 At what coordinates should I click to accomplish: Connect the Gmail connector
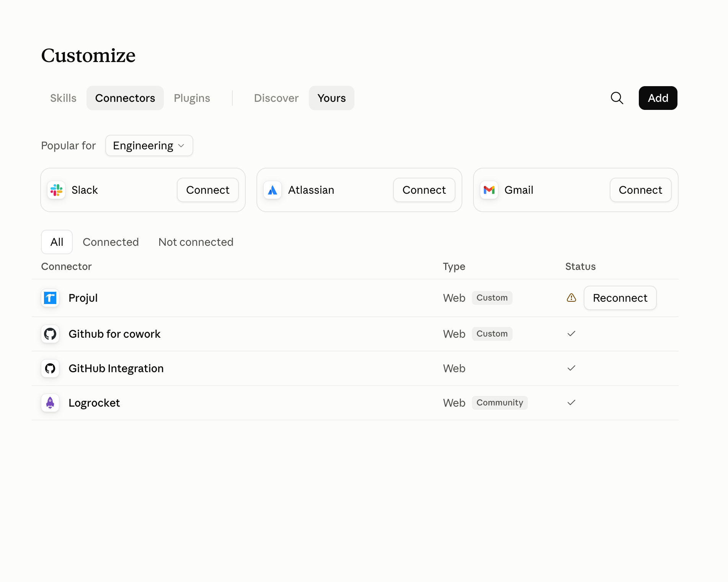(x=640, y=190)
